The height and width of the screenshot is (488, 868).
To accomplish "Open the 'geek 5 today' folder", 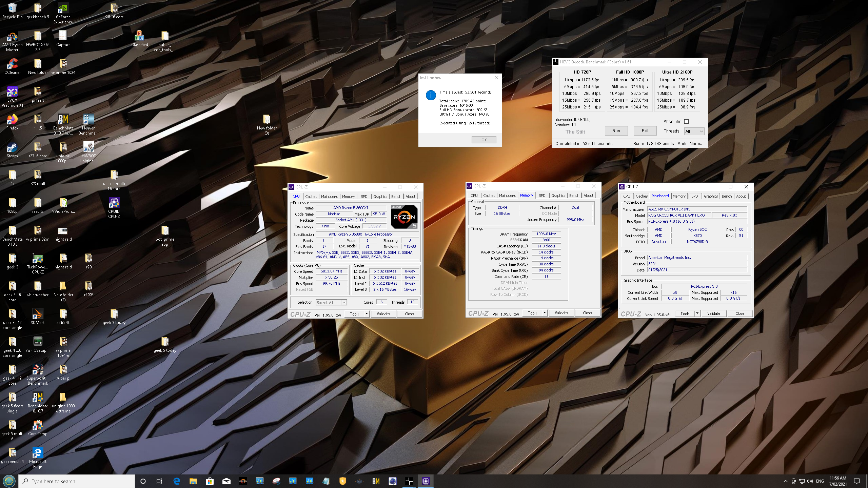I will click(165, 344).
